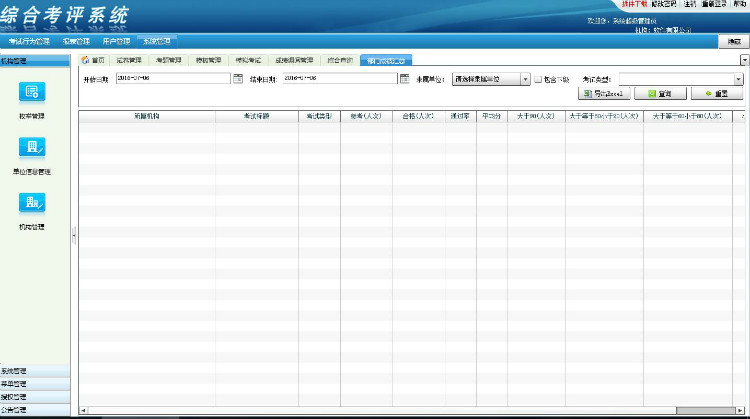This screenshot has height=419, width=750.
Task: Click 重新登录 link in header
Action: point(714,4)
